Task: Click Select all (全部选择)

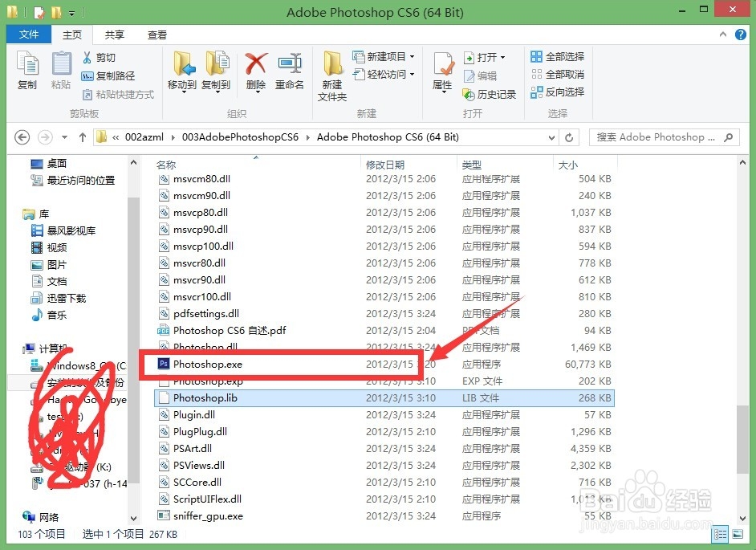Action: point(557,56)
